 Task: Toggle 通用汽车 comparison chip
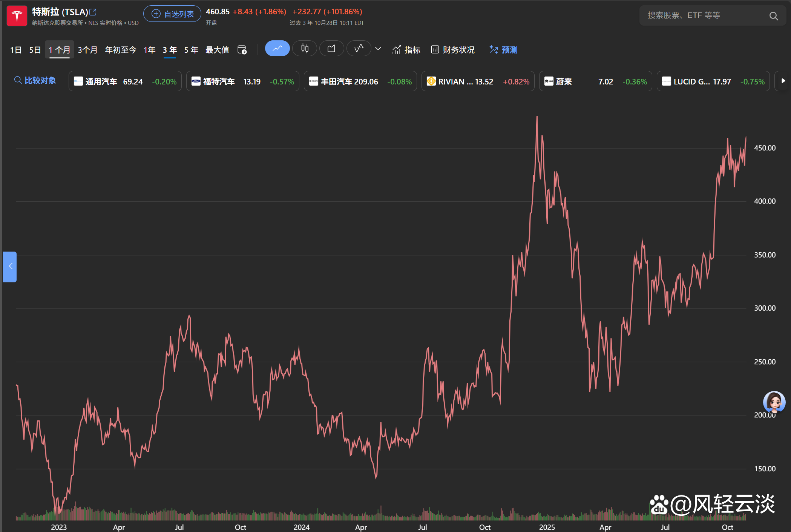(x=125, y=81)
